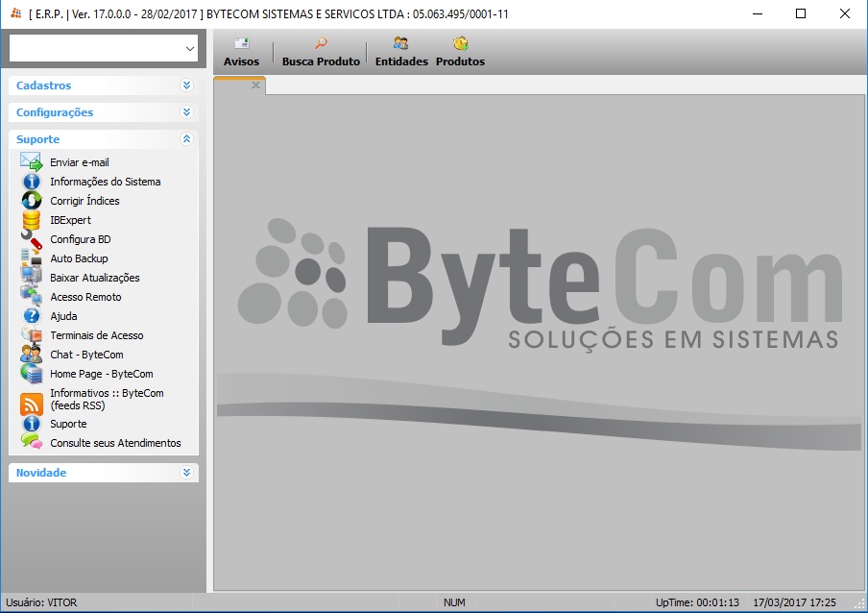The height and width of the screenshot is (613, 868).
Task: Open Consulte seus Atendimentos
Action: (x=115, y=443)
